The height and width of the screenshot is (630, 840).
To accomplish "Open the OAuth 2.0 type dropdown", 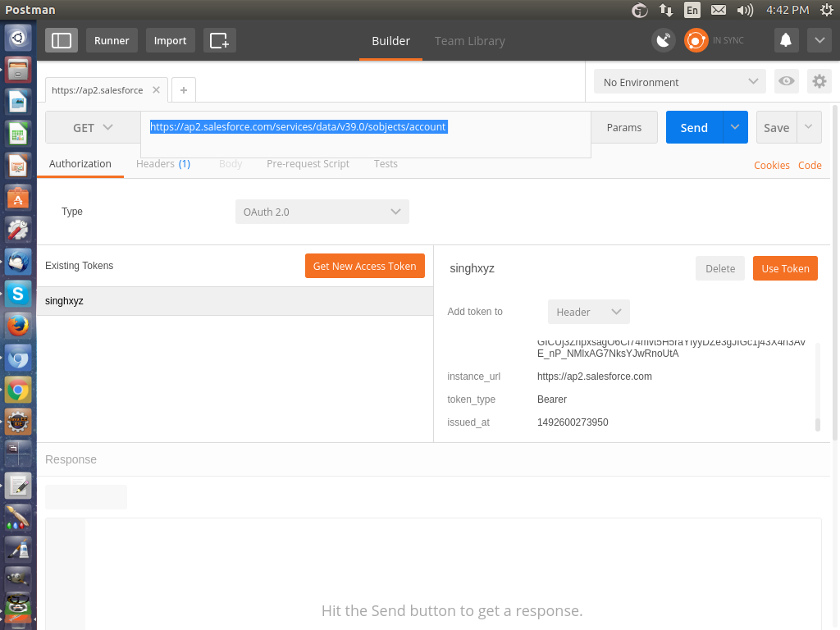I will (322, 212).
